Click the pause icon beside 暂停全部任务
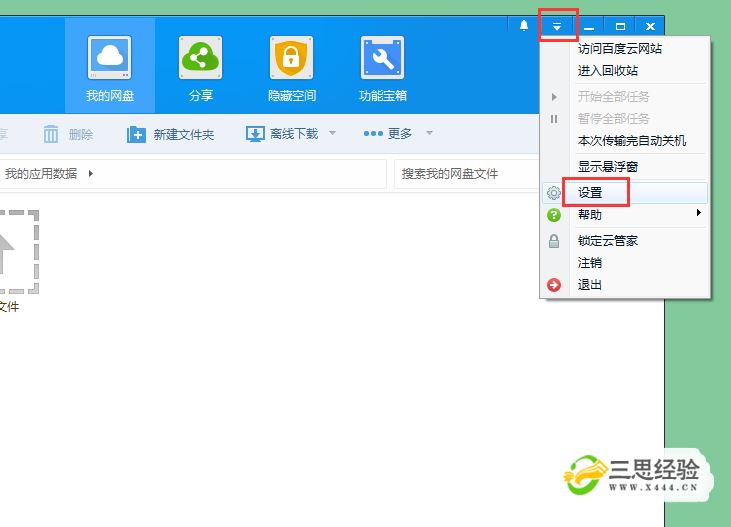The width and height of the screenshot is (731, 527). click(554, 119)
